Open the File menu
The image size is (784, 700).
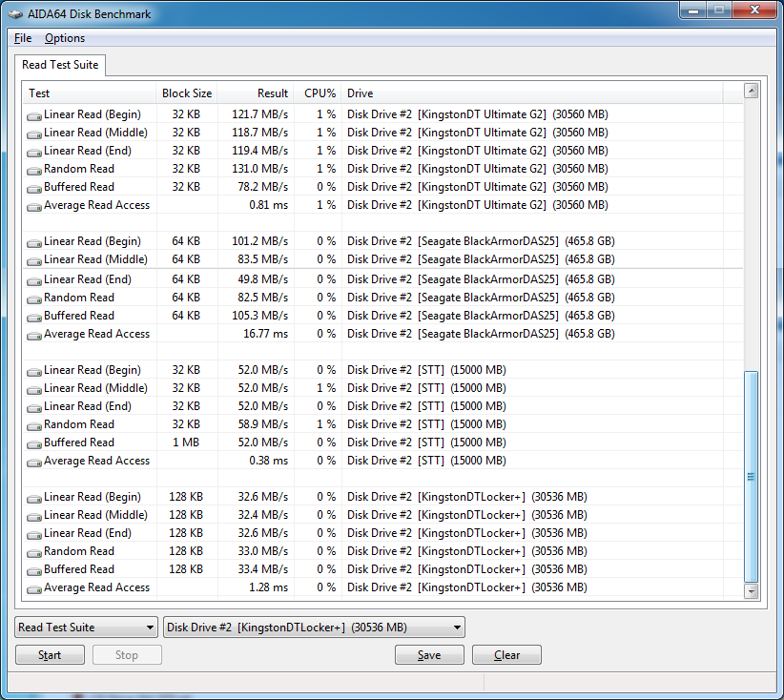(x=23, y=38)
